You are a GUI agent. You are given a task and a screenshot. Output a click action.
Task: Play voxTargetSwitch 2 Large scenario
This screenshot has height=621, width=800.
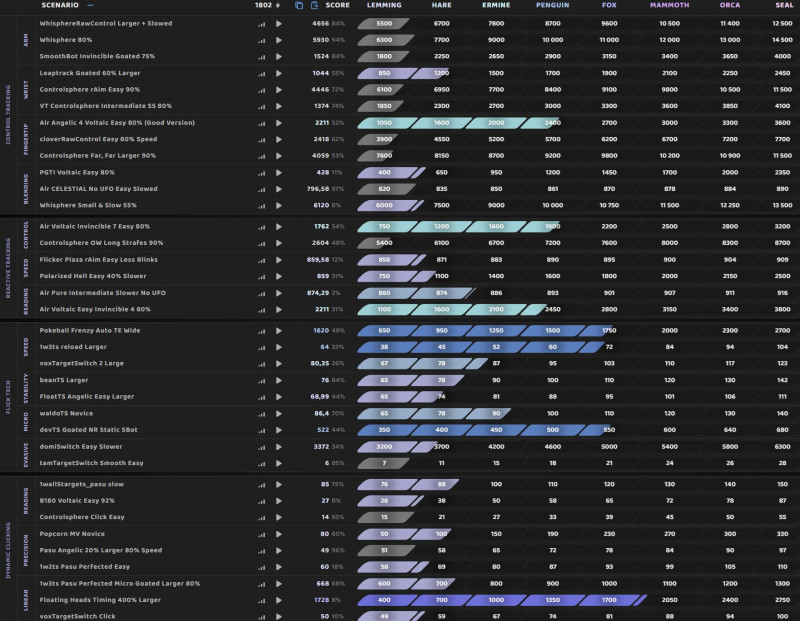pos(279,364)
